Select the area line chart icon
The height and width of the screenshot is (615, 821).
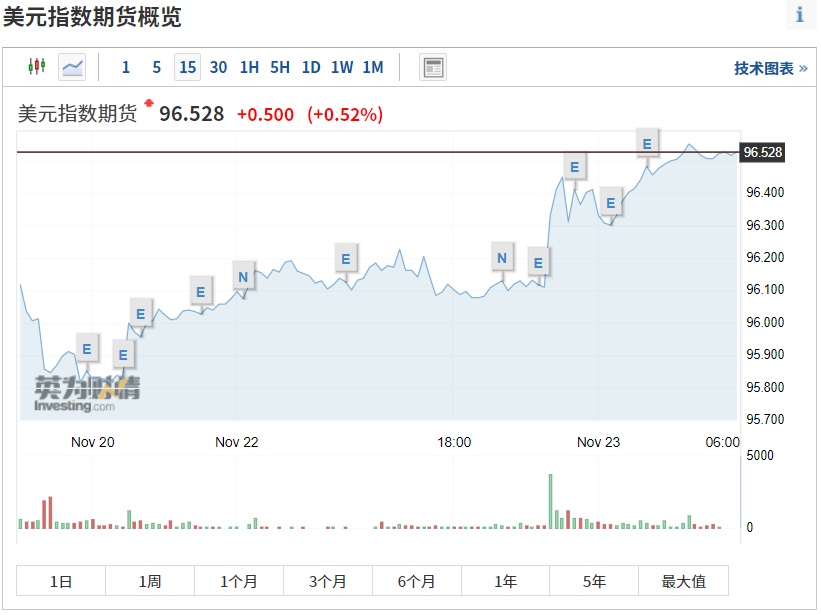(x=72, y=67)
